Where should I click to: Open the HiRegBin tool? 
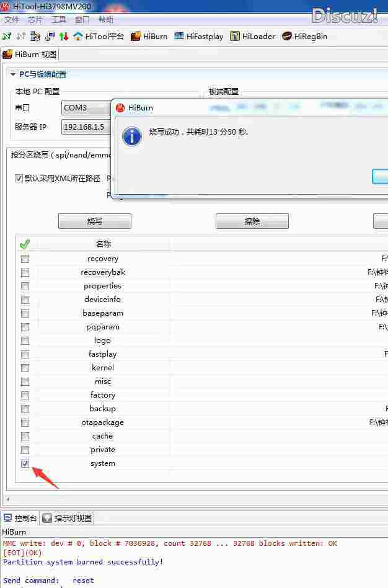pyautogui.click(x=304, y=37)
